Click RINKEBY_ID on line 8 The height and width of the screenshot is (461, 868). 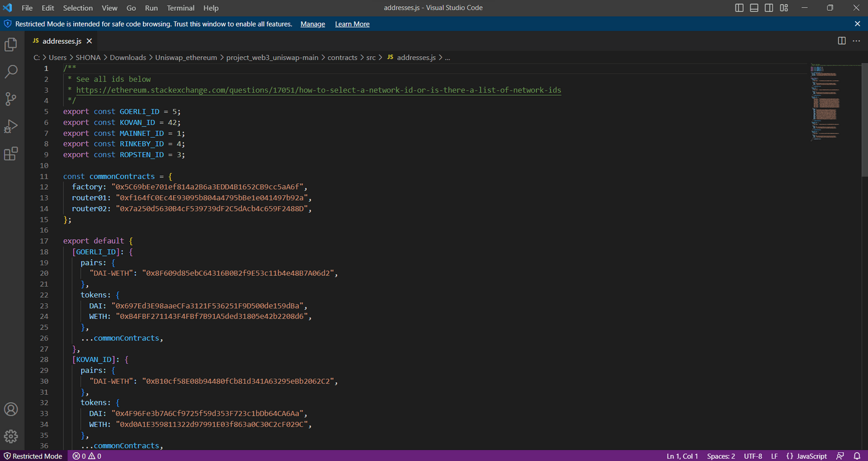tap(142, 144)
